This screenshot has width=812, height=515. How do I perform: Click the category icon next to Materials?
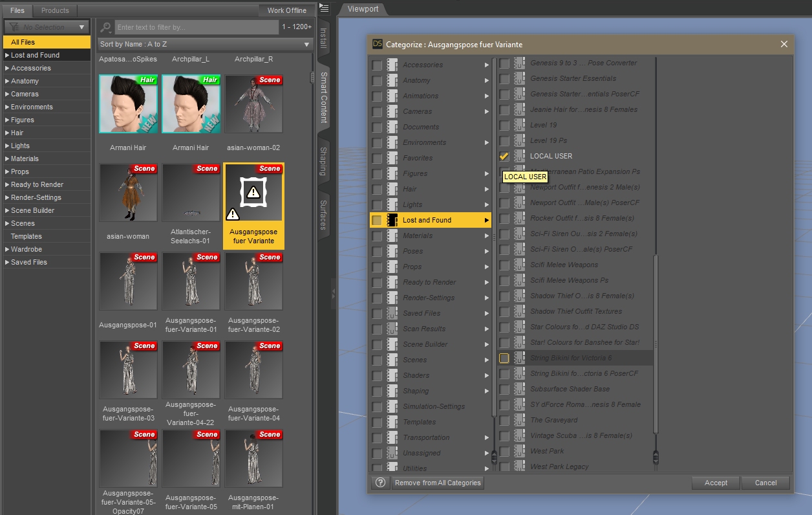[392, 236]
